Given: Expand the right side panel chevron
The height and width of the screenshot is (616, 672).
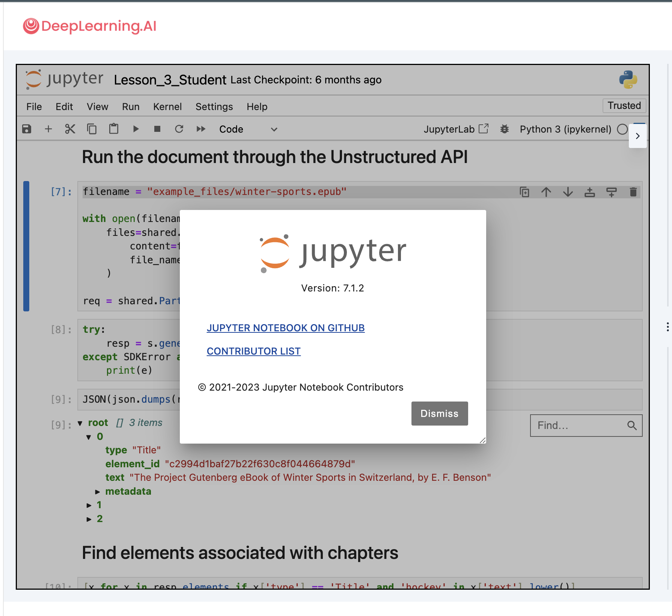Looking at the screenshot, I should click(x=637, y=136).
